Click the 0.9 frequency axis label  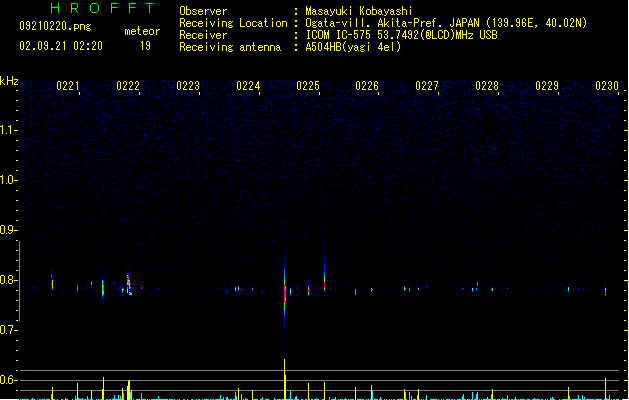[x=8, y=230]
